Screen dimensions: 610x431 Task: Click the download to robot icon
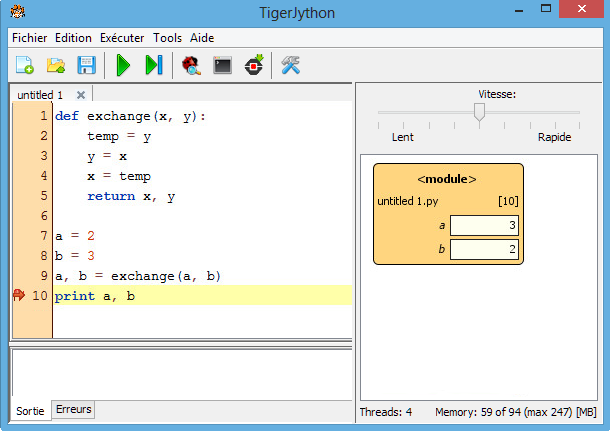(254, 66)
